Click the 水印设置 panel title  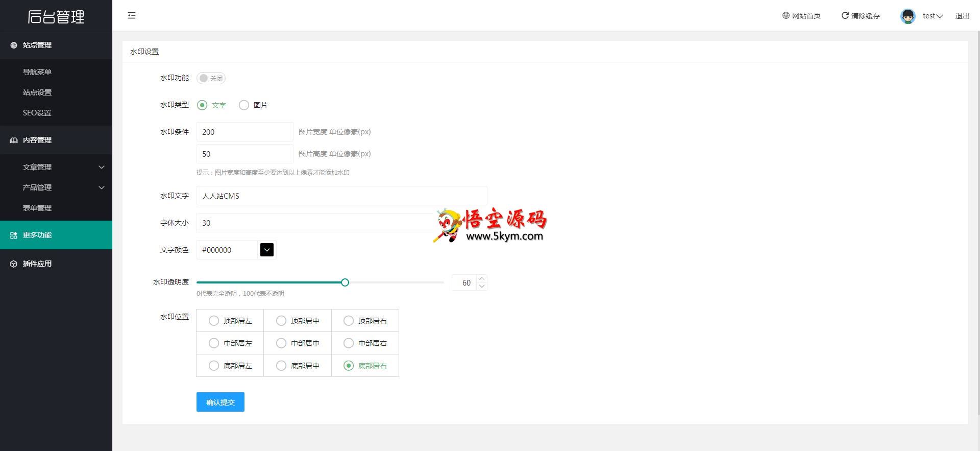tap(144, 52)
